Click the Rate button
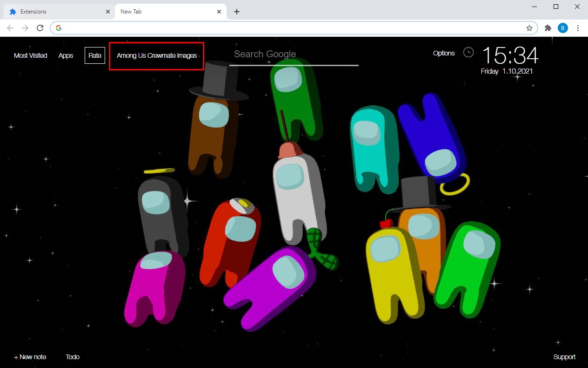588x368 pixels. (x=95, y=55)
